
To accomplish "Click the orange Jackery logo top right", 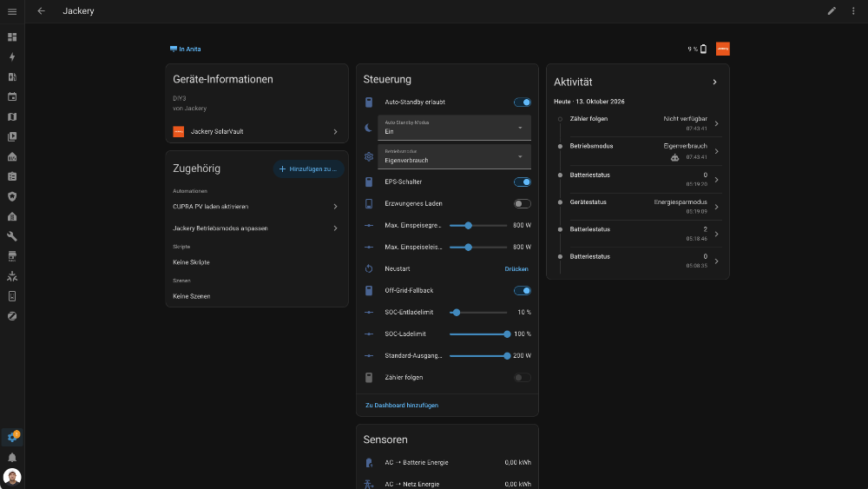I will tap(722, 49).
